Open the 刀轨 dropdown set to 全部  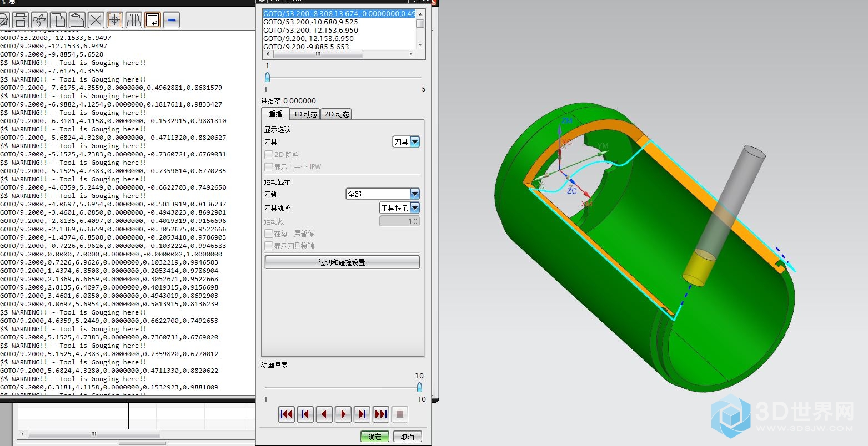click(383, 194)
